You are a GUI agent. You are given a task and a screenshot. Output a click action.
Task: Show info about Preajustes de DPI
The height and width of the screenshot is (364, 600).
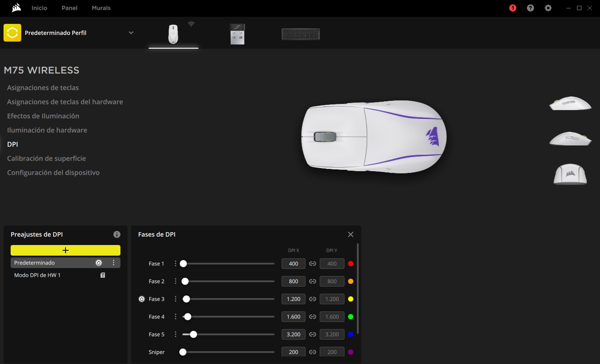117,234
